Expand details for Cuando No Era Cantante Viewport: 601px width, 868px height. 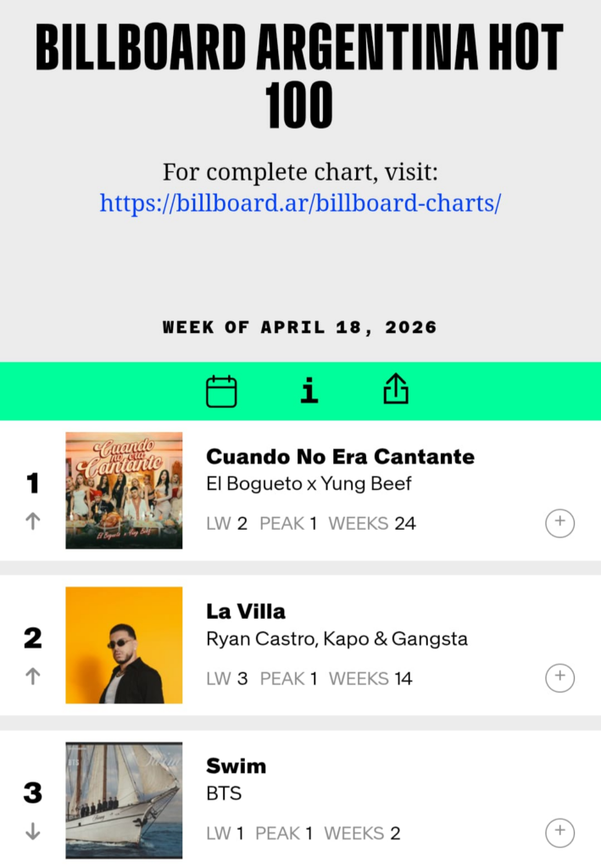(559, 523)
